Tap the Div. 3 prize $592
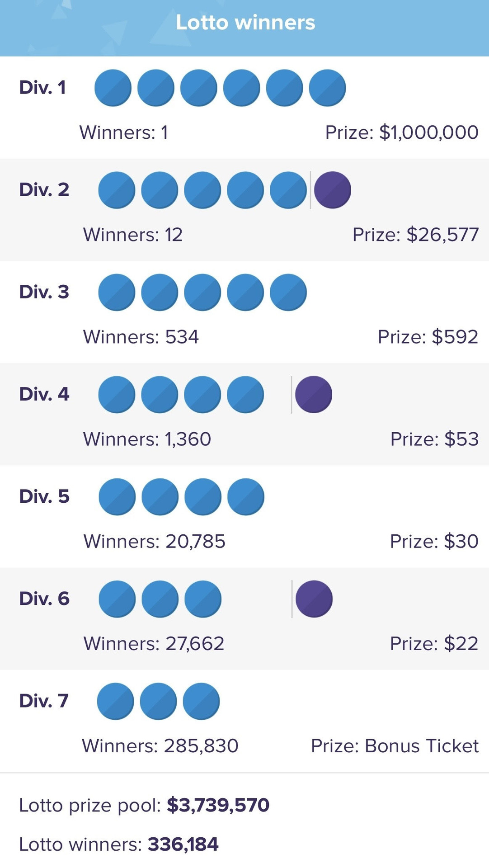 point(428,337)
